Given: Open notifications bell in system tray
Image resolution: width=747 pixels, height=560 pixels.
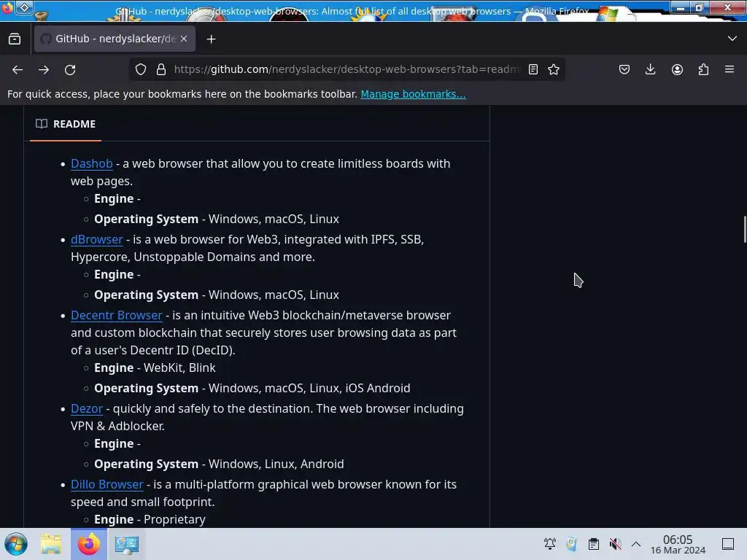Looking at the screenshot, I should coord(550,543).
